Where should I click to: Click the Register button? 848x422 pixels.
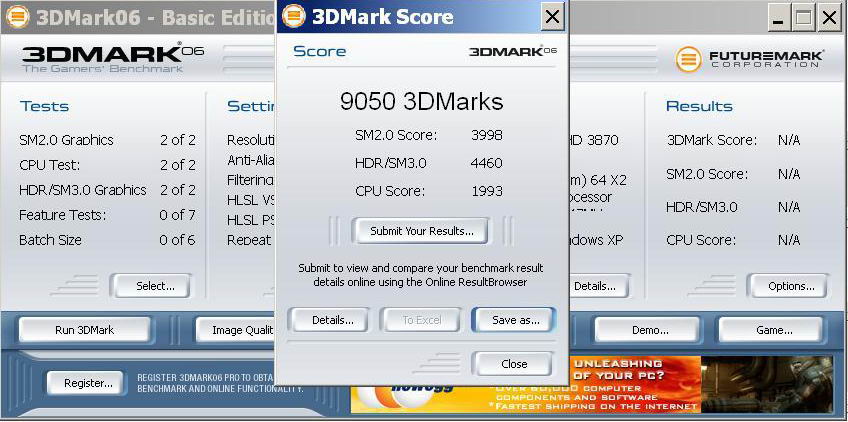[85, 383]
